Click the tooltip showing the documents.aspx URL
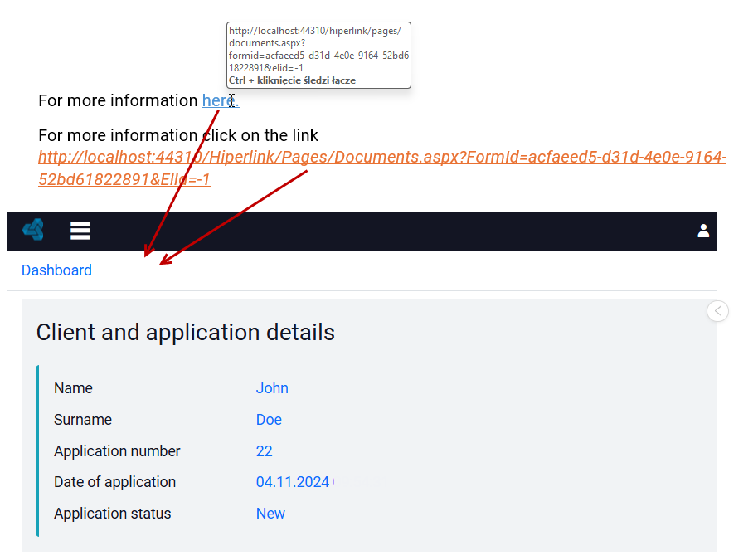 [319, 56]
